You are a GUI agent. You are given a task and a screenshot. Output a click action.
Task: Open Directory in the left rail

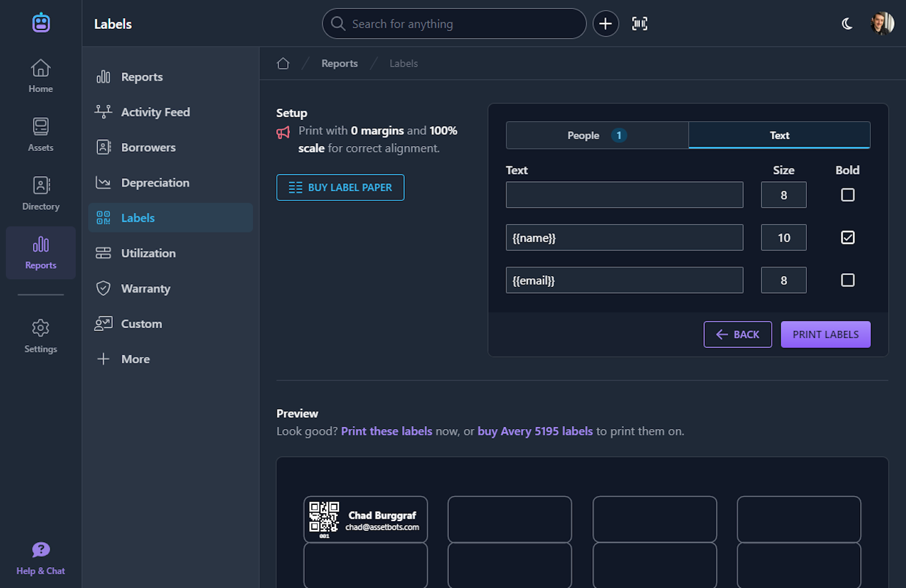pos(41,194)
